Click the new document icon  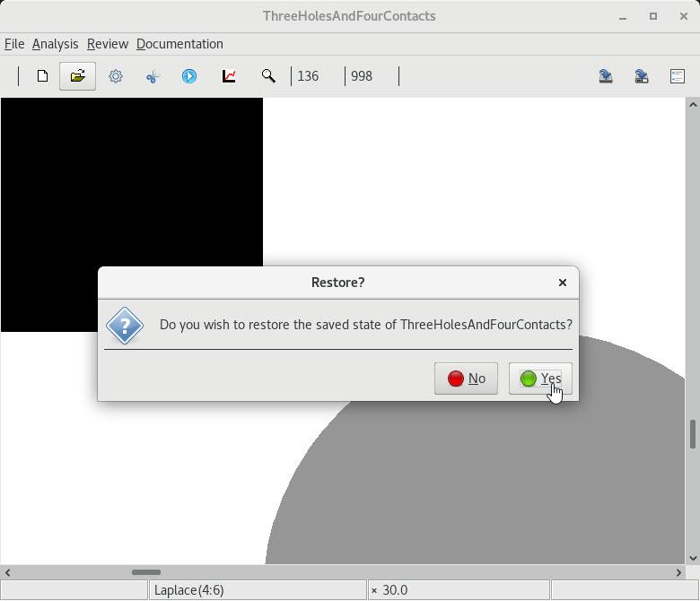[42, 76]
